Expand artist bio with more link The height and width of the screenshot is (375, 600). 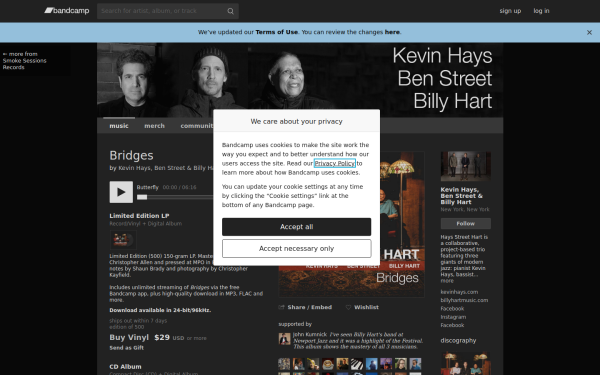tap(447, 281)
